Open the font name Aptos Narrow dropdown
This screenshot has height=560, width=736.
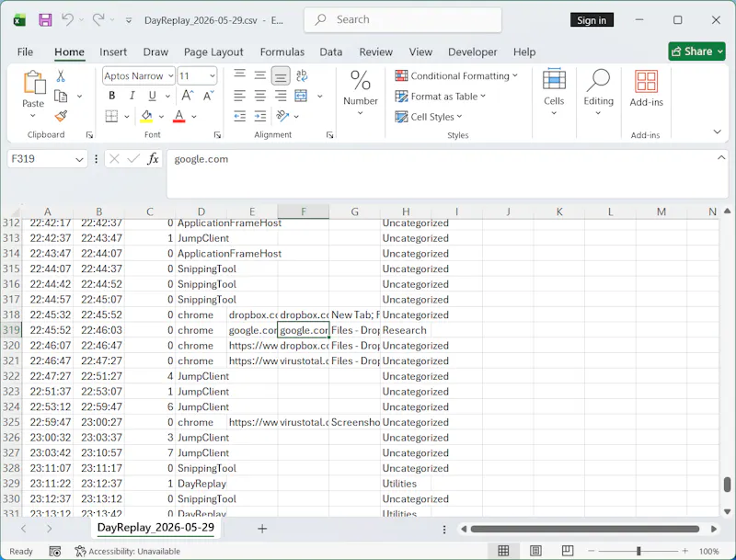pyautogui.click(x=171, y=76)
